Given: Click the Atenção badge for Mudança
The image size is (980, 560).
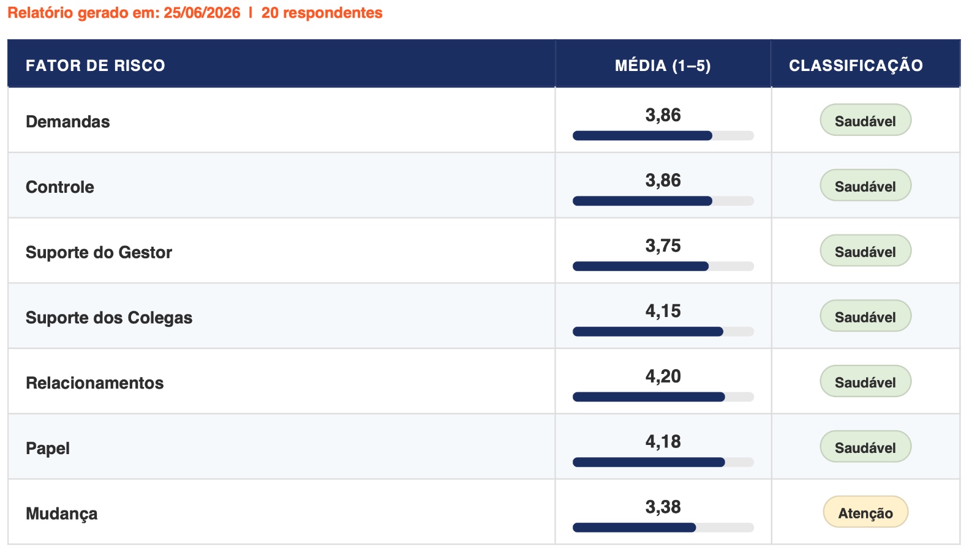Looking at the screenshot, I should (865, 512).
